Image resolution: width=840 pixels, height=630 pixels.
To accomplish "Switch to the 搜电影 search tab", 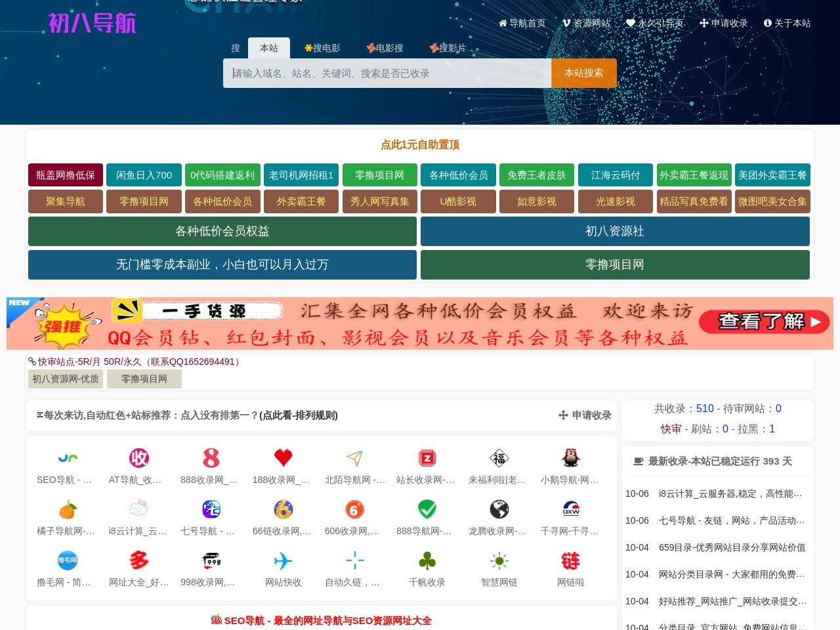I will click(323, 47).
